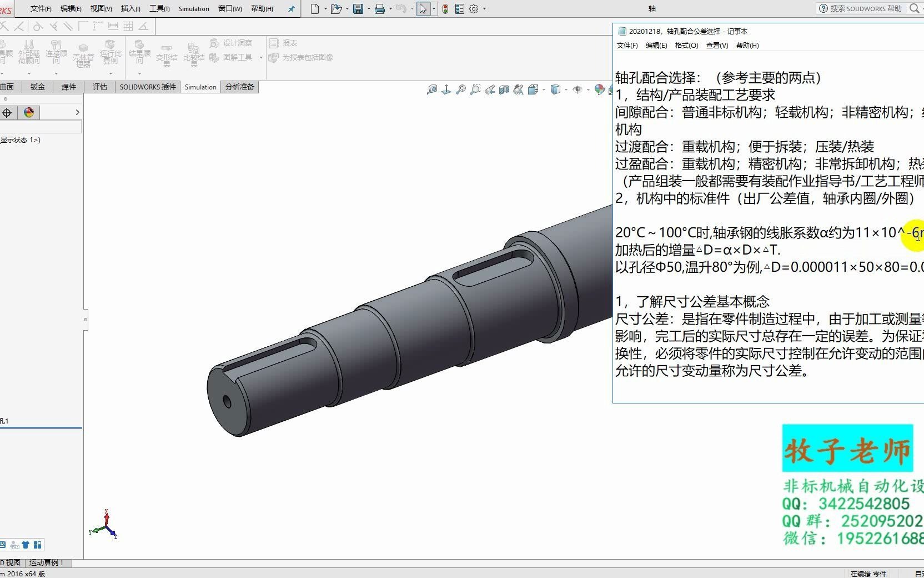The height and width of the screenshot is (578, 924).
Task: Open the Select tool dropdown arrow
Action: (434, 9)
